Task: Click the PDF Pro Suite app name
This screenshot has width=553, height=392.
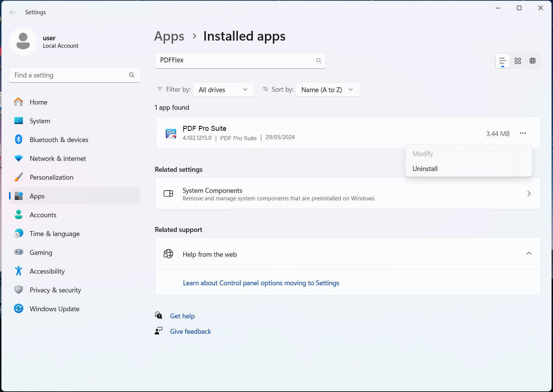Action: [x=204, y=129]
